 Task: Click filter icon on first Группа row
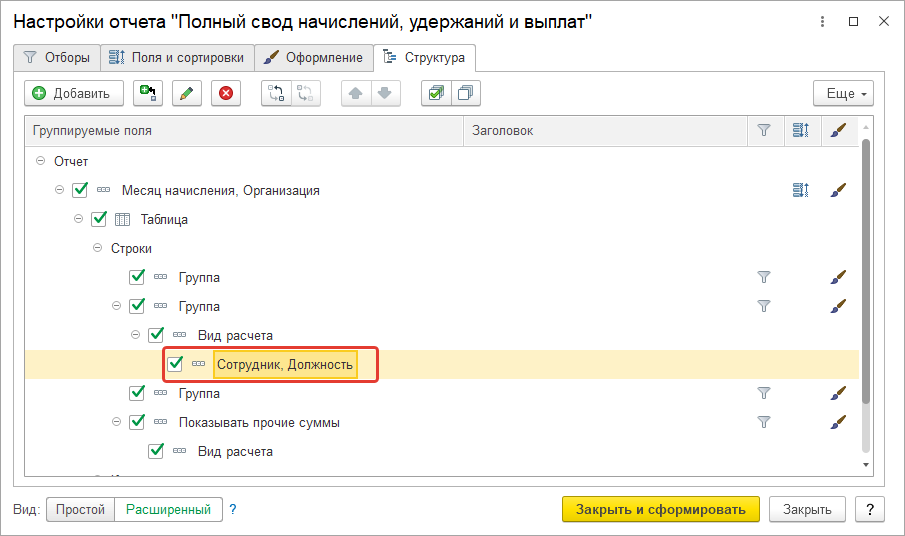pos(764,277)
